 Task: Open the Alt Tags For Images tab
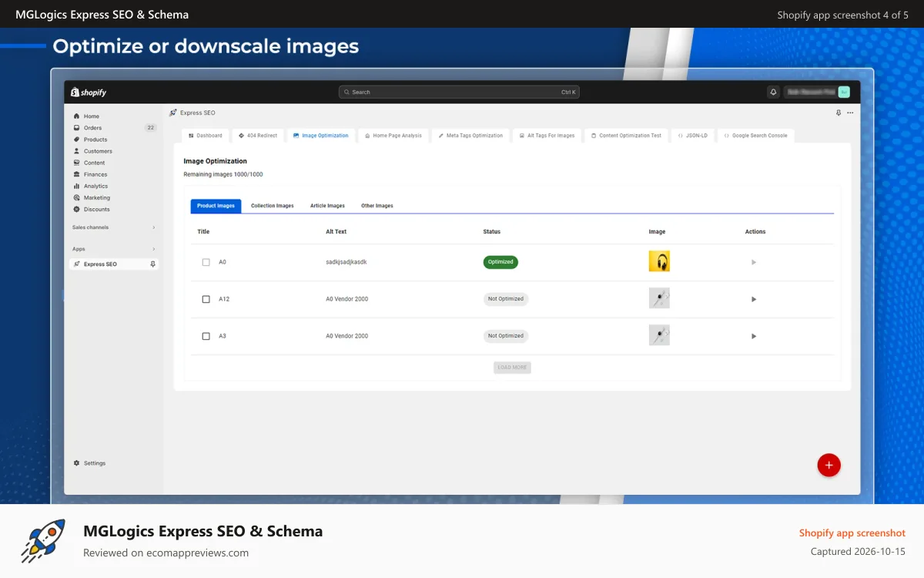[547, 136]
